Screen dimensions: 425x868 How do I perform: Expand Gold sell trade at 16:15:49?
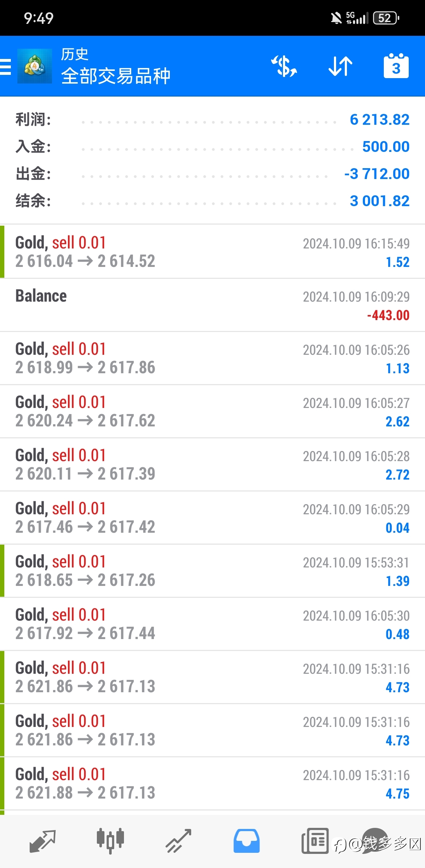(212, 252)
